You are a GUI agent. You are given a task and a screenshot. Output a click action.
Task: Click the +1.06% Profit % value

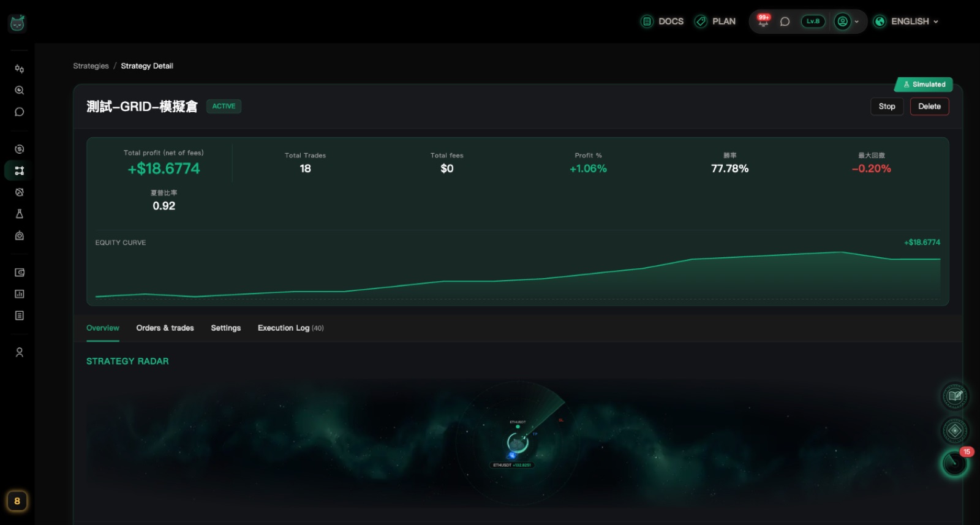point(588,168)
